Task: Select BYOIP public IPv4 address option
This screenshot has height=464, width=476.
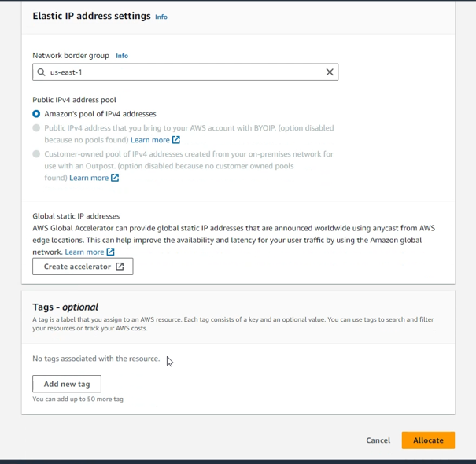Action: point(36,127)
